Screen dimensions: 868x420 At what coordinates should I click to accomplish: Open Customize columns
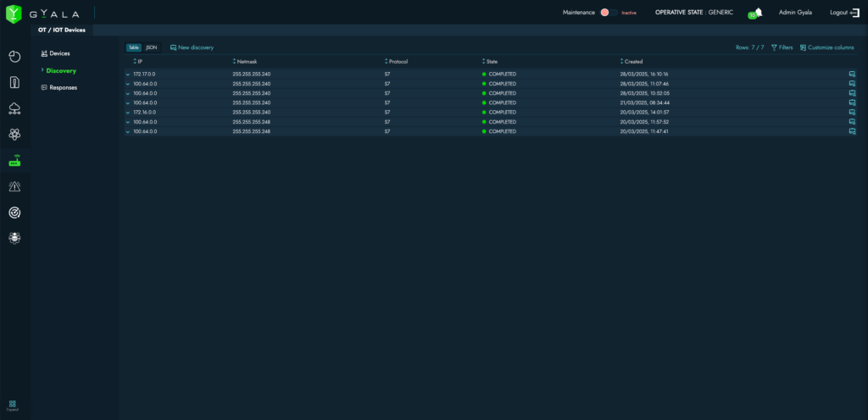(826, 47)
